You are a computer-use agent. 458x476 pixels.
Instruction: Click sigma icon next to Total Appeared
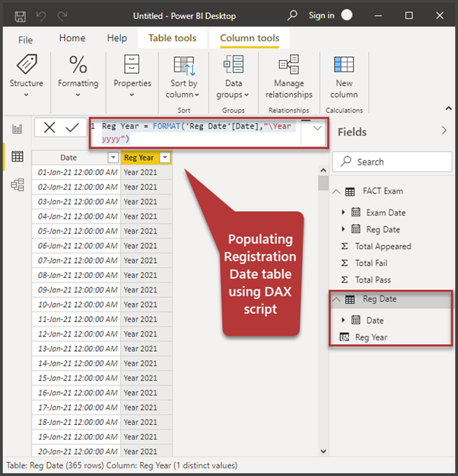click(x=344, y=246)
